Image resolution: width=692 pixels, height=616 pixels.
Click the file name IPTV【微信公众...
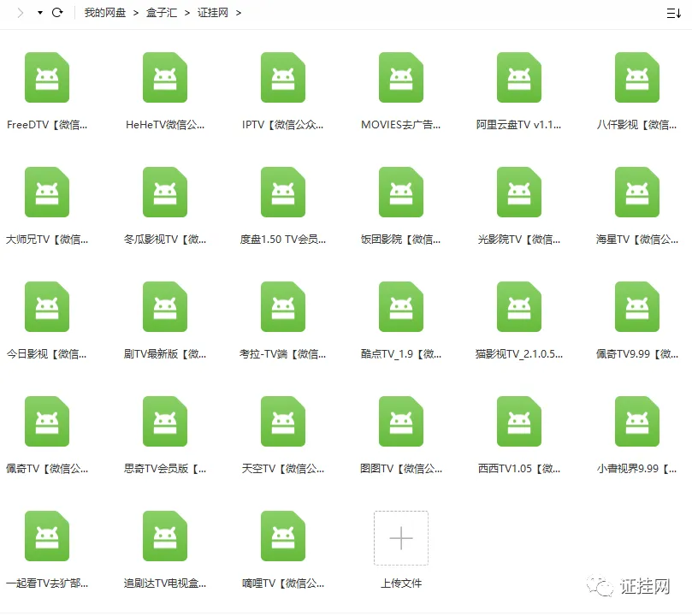[x=283, y=125]
